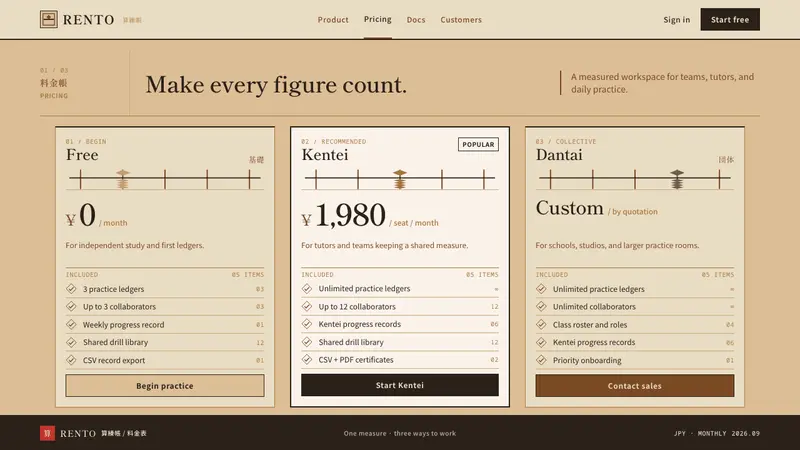Viewport: 800px width, 450px height.
Task: Click check icon beside CSV record export
Action: (x=71, y=360)
